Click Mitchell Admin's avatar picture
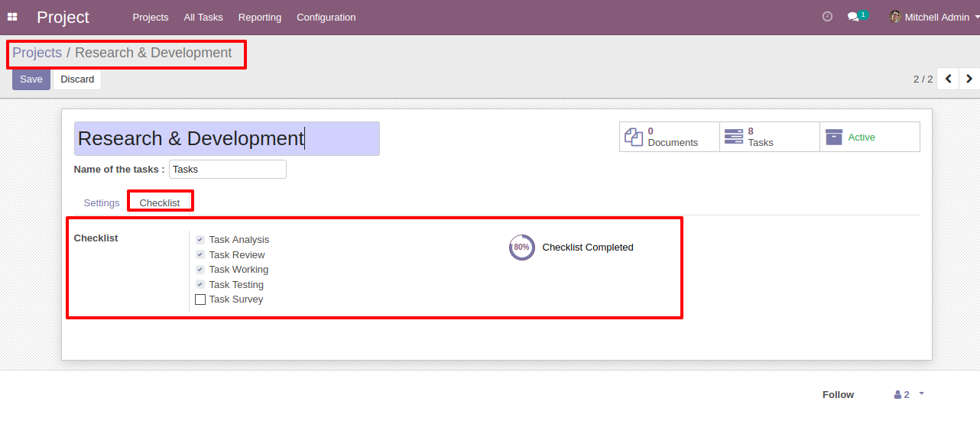 pos(895,17)
